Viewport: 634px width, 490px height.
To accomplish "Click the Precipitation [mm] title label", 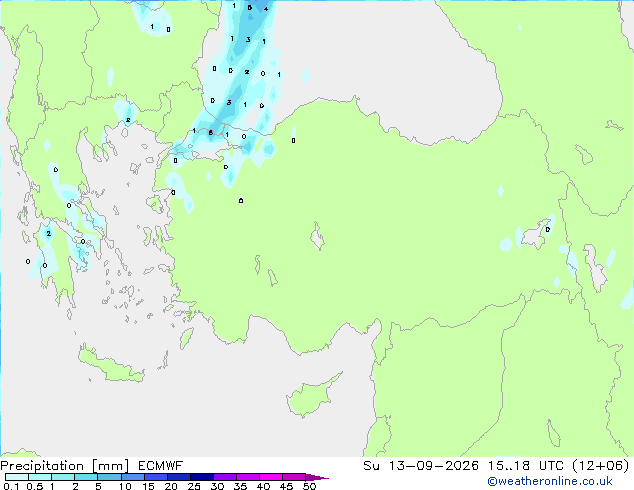I will pos(65,466).
